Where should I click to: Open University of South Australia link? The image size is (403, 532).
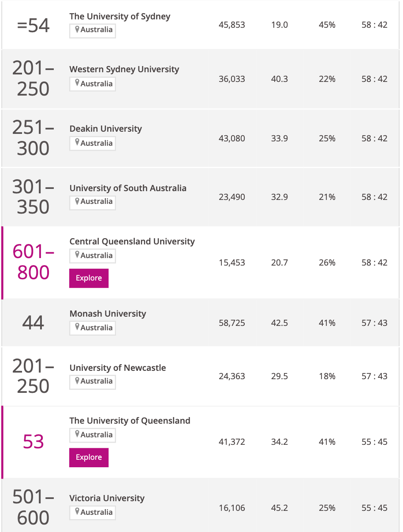tap(128, 188)
